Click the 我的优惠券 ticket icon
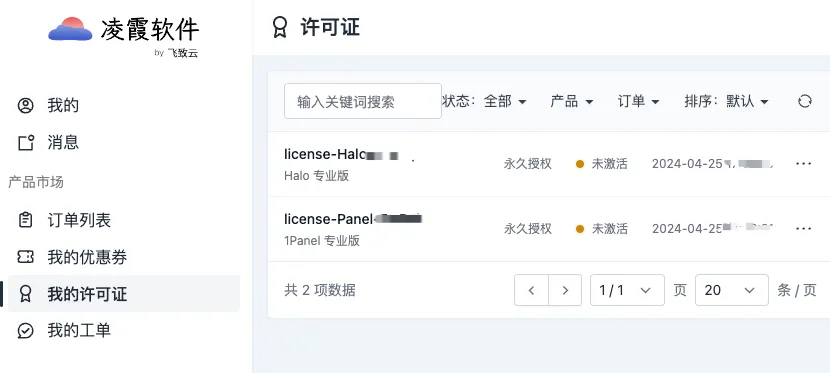This screenshot has width=830, height=373. click(25, 257)
